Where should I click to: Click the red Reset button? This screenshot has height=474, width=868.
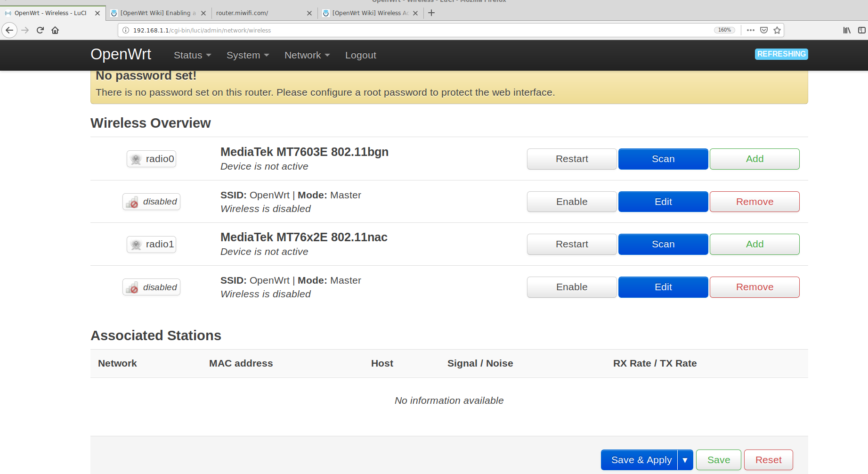coord(768,460)
